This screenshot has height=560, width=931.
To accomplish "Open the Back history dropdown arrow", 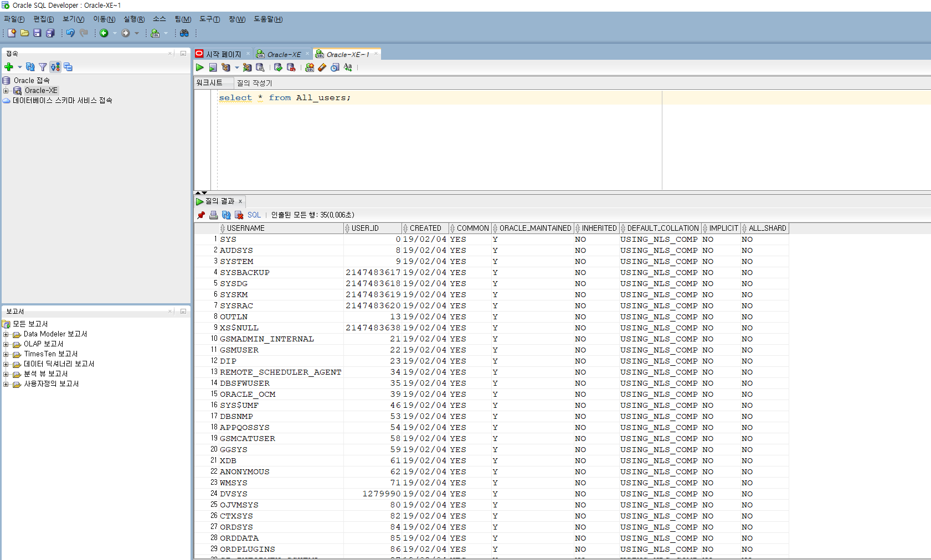I will coord(115,33).
